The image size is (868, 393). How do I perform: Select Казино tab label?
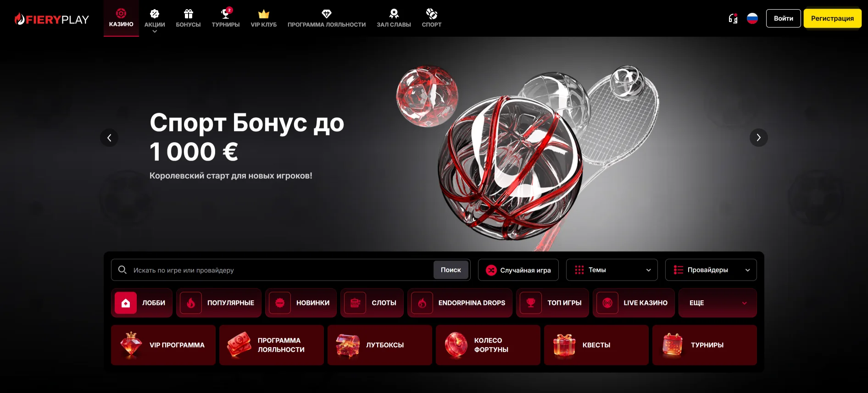[x=121, y=24]
